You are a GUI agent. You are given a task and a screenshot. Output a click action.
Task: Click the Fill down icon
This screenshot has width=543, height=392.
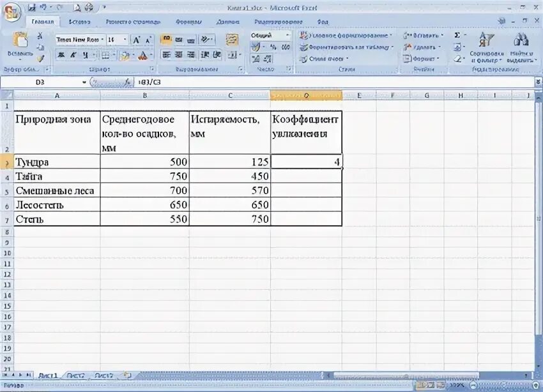(457, 47)
